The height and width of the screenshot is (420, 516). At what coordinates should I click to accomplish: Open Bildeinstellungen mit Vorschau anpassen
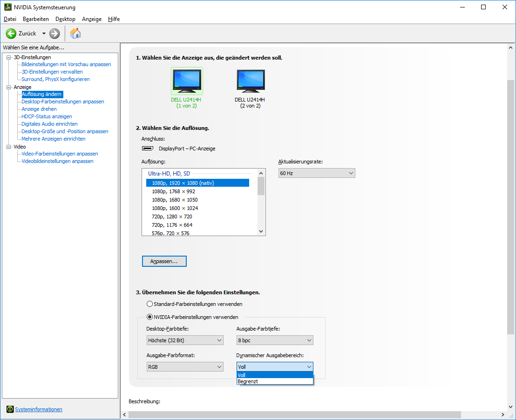(66, 64)
